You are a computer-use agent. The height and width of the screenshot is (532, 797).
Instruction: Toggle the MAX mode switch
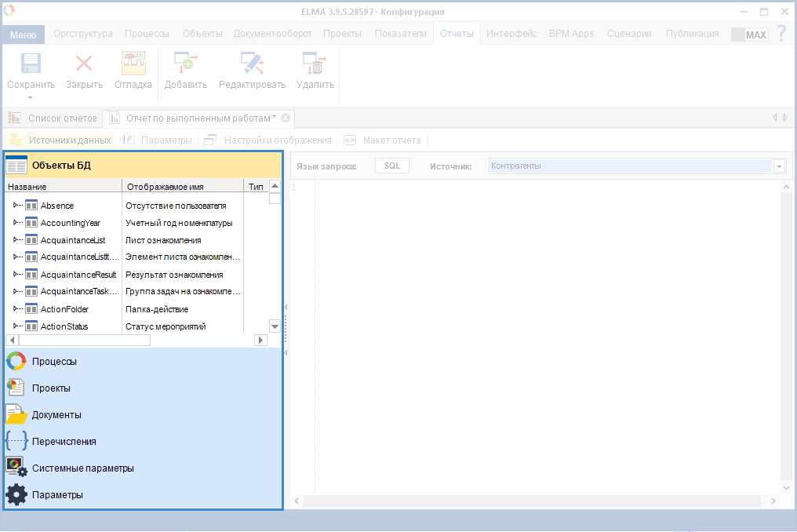pyautogui.click(x=749, y=35)
